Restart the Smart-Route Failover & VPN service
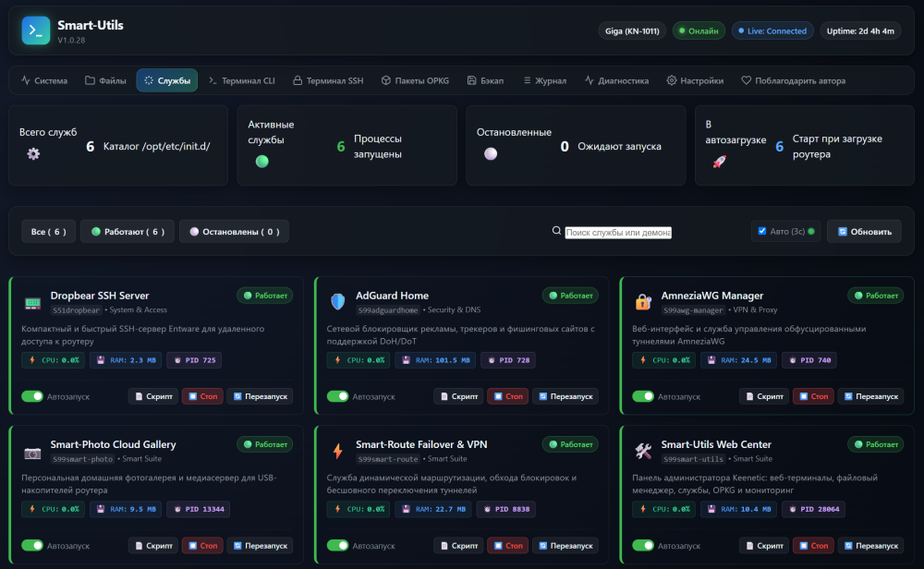The width and height of the screenshot is (924, 569). [x=565, y=545]
